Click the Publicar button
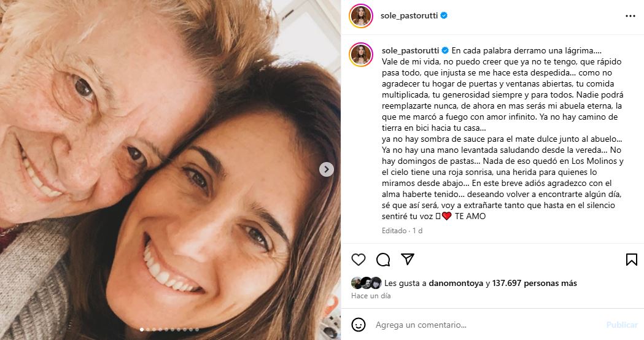This screenshot has width=644, height=340. [622, 325]
